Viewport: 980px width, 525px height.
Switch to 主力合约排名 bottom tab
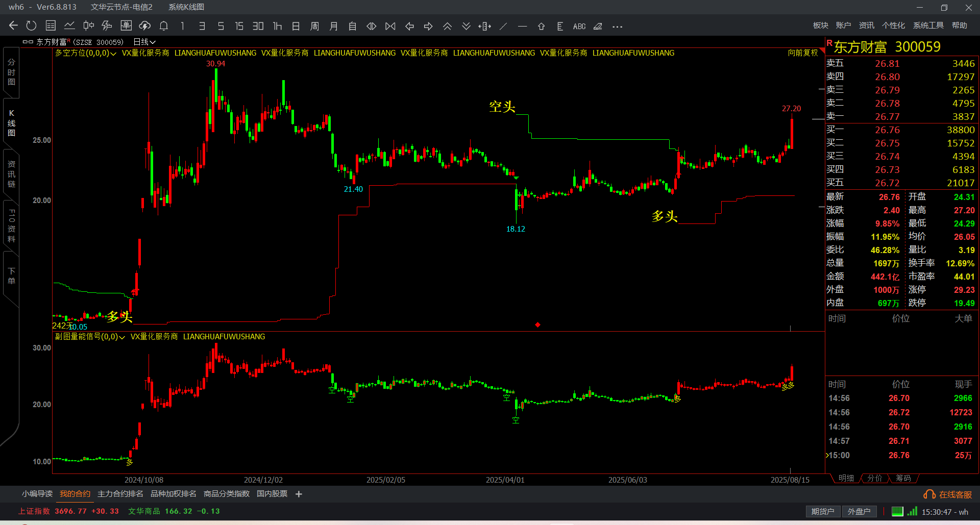(120, 494)
